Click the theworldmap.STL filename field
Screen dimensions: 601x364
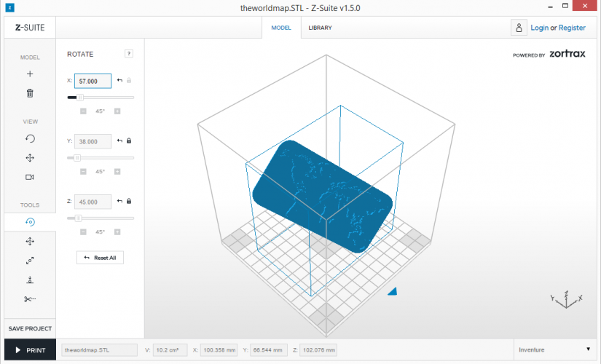99,350
